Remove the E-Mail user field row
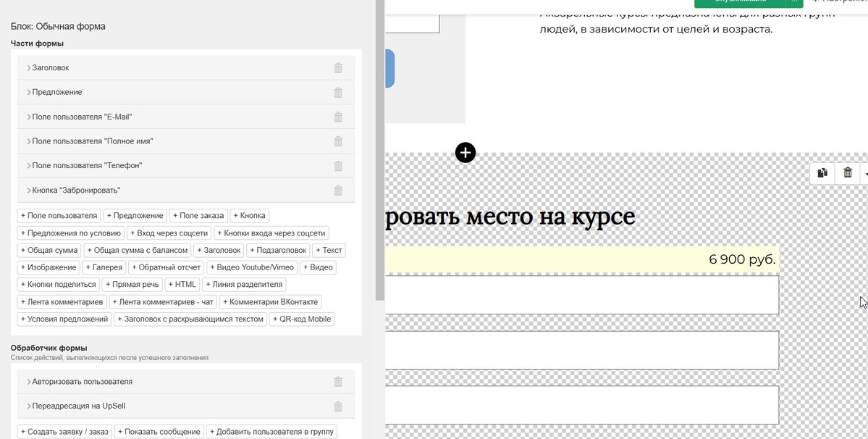The image size is (868, 439). 338,117
